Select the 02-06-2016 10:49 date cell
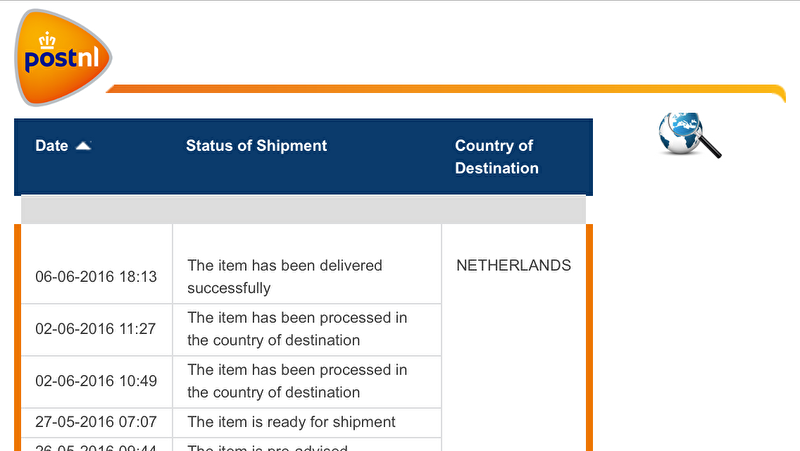 (96, 381)
